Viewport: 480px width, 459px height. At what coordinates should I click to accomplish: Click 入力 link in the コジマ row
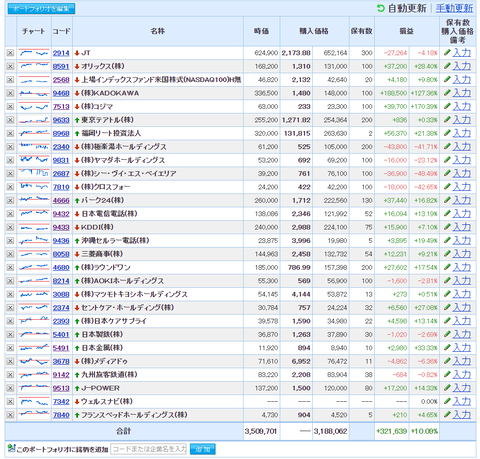point(462,106)
